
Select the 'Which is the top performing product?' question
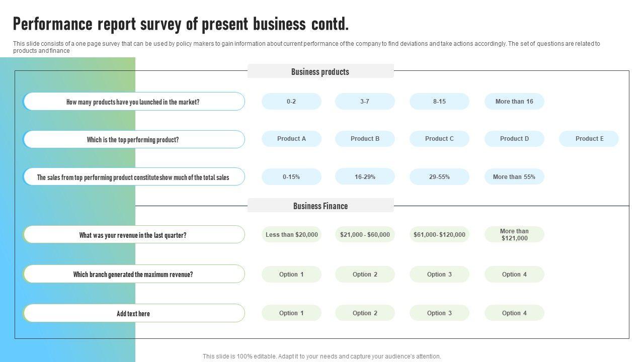point(134,140)
